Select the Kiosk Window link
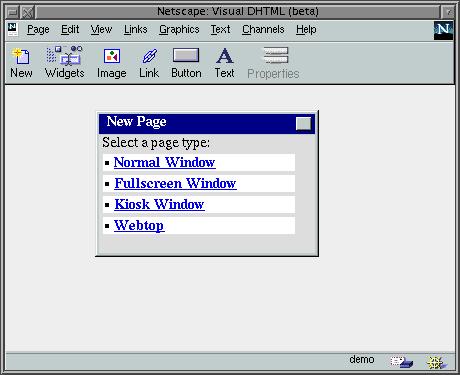The width and height of the screenshot is (460, 375). (x=159, y=204)
